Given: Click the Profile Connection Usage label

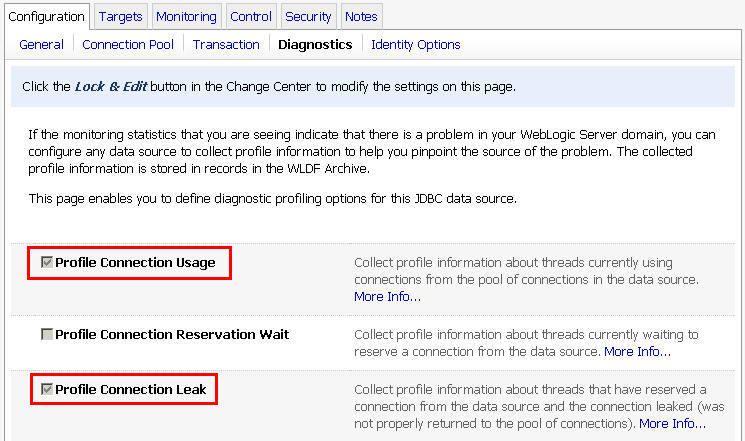Looking at the screenshot, I should [135, 263].
